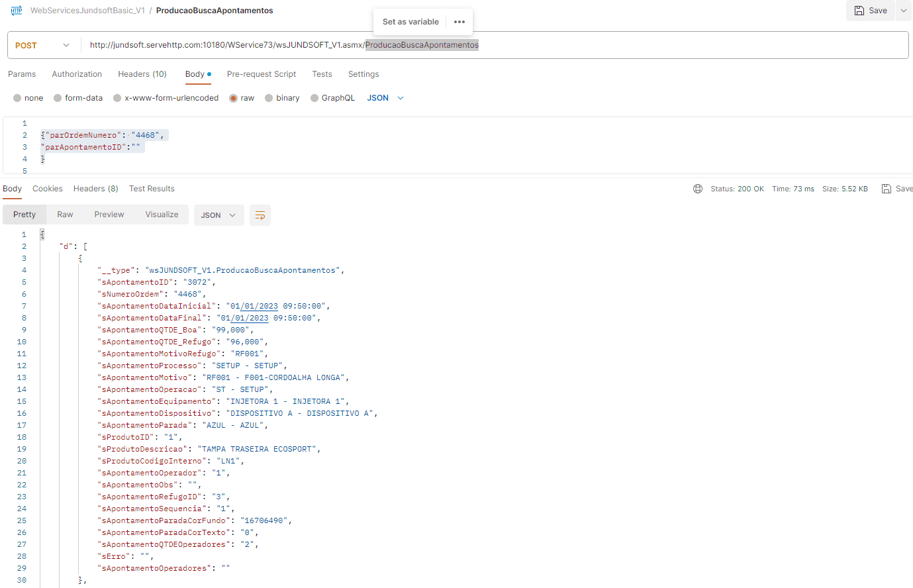Open the request body JSON format dropdown
The image size is (913, 588).
pyautogui.click(x=385, y=98)
